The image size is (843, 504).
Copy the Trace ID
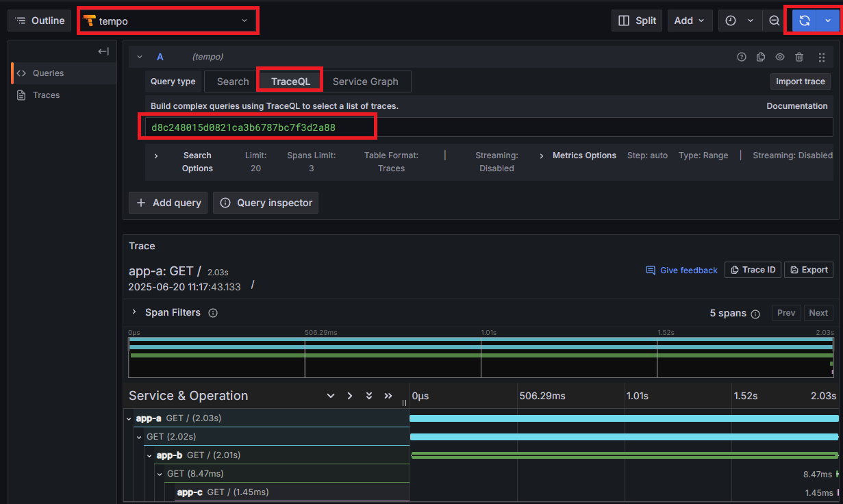pos(752,270)
